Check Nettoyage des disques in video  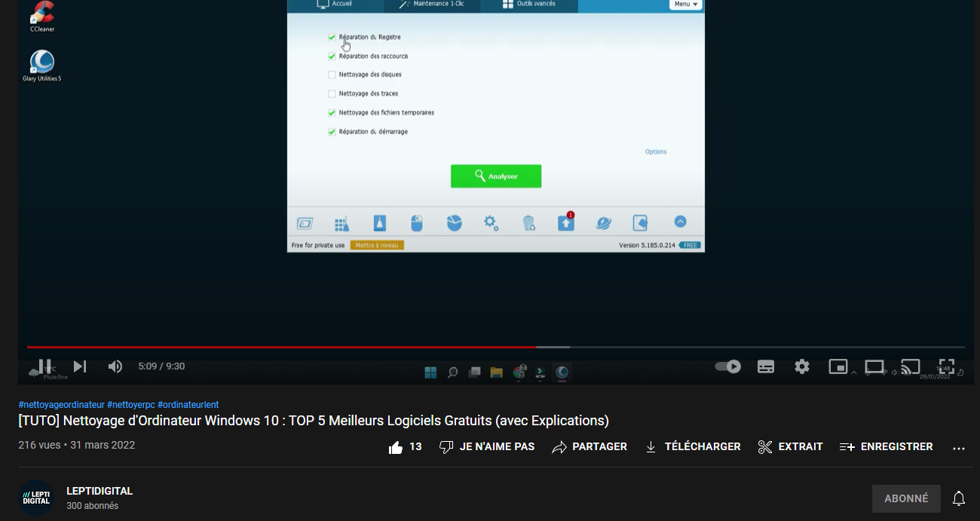pos(332,75)
